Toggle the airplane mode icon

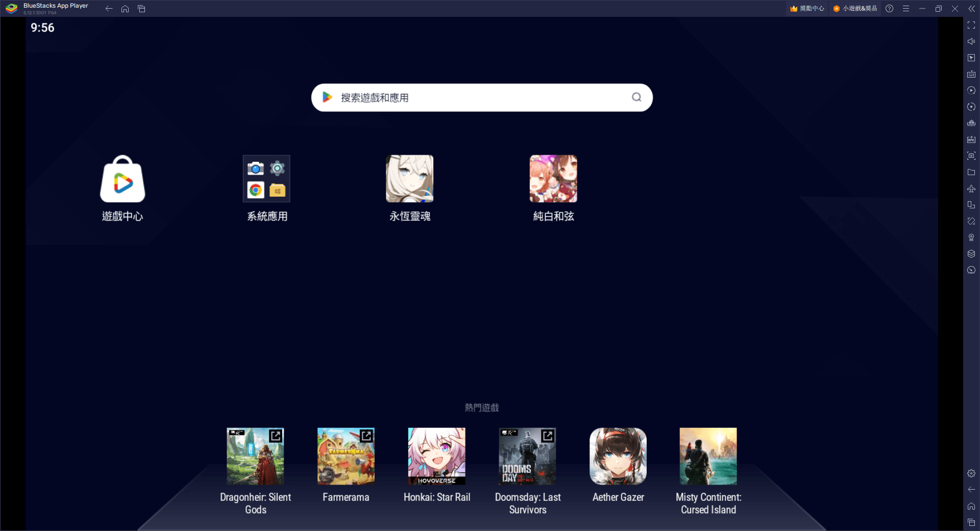pos(971,188)
